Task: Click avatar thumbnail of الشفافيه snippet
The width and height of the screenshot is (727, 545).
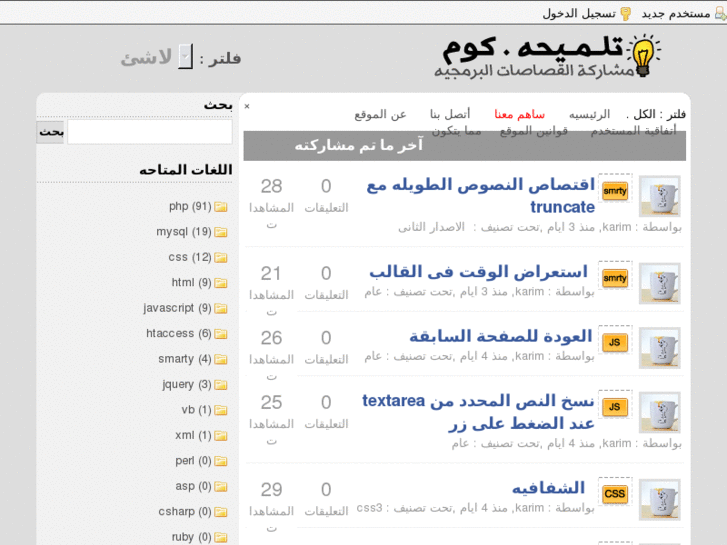Action: [x=660, y=499]
